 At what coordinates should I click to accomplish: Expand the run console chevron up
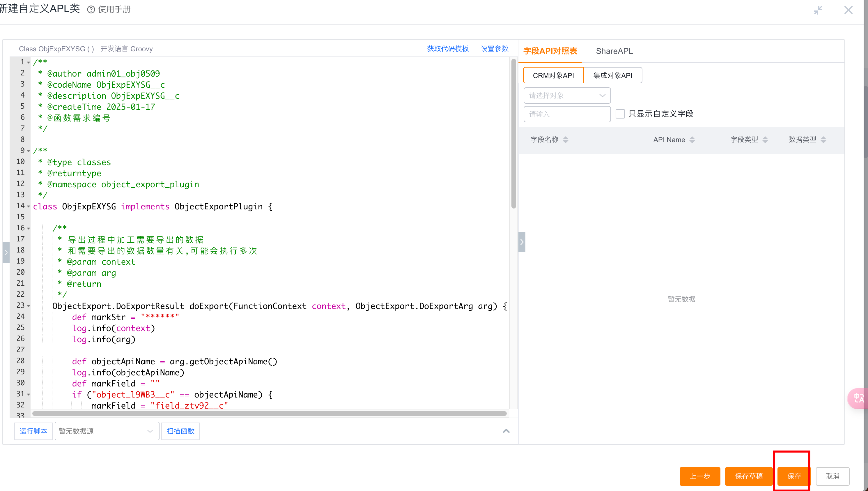tap(506, 431)
